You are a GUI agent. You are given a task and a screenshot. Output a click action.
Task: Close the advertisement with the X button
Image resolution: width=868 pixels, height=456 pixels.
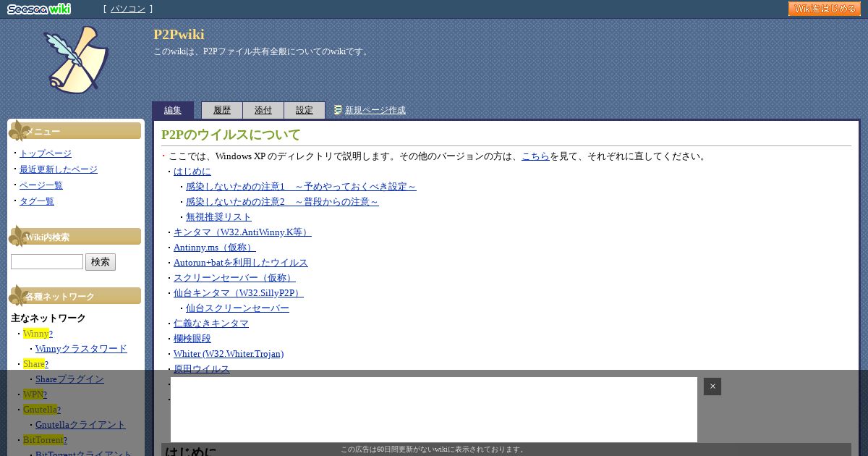tap(712, 387)
